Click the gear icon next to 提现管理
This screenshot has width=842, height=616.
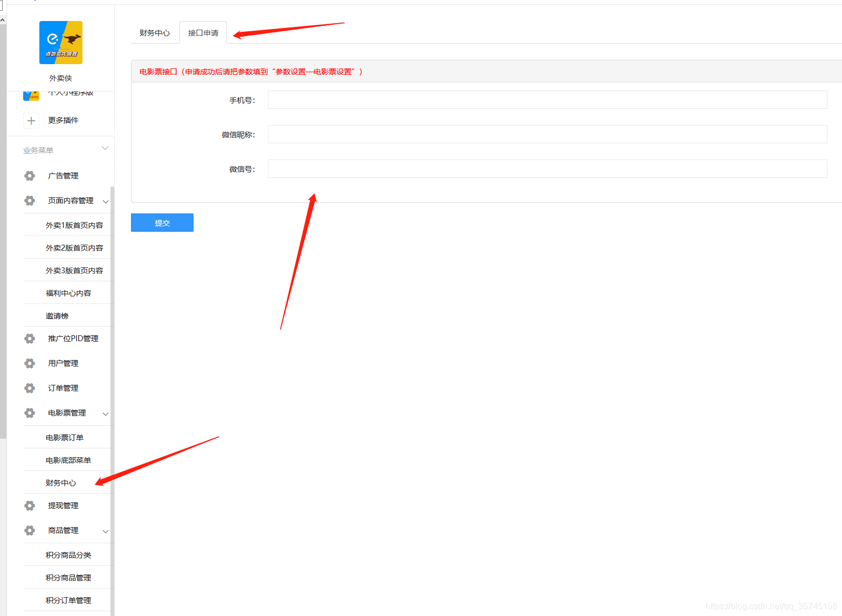pos(30,506)
